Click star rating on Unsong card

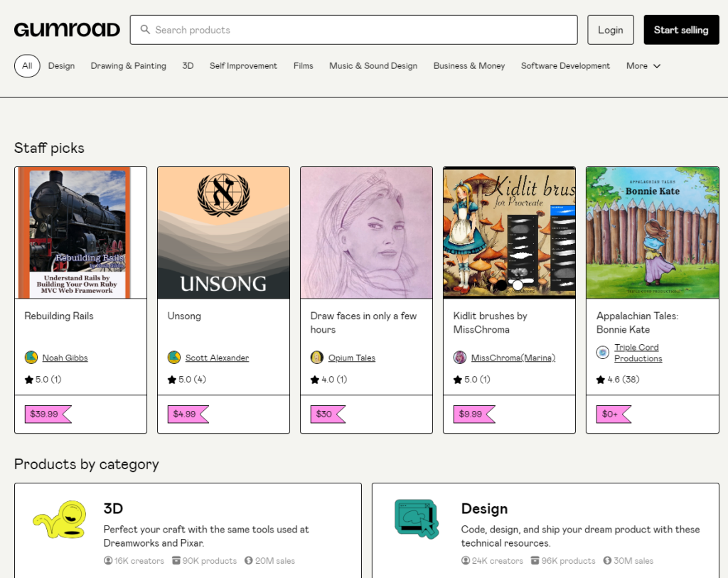(187, 380)
